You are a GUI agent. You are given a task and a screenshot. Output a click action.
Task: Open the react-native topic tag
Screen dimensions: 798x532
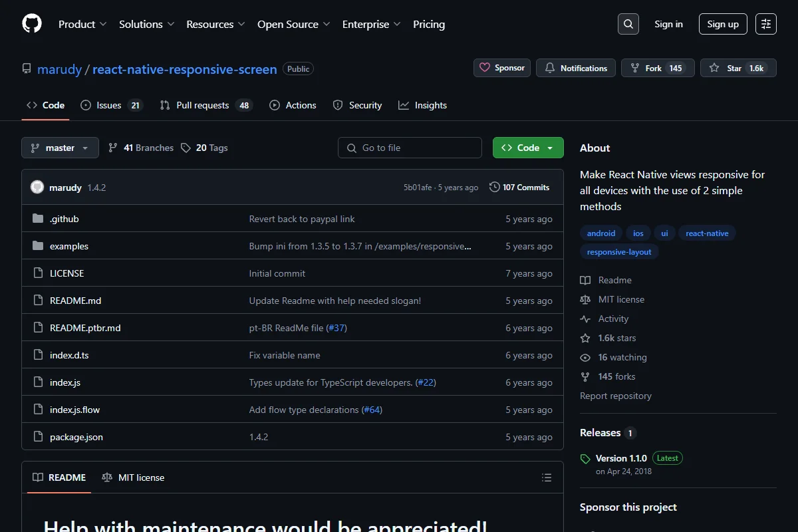coord(707,233)
